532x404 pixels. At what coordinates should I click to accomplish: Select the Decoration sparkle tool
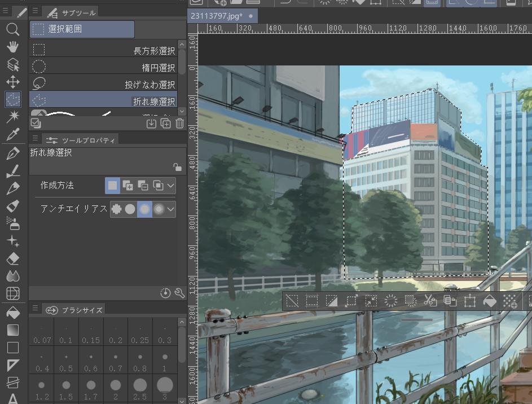12,241
